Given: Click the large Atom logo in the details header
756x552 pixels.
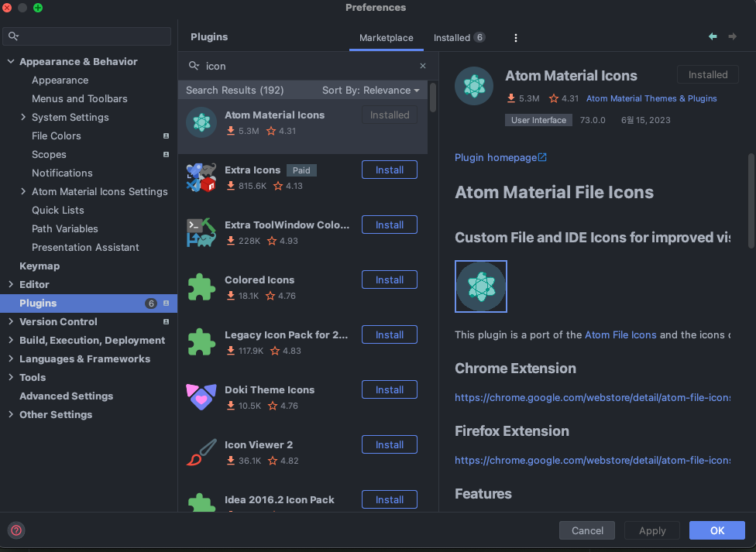Looking at the screenshot, I should [x=474, y=86].
